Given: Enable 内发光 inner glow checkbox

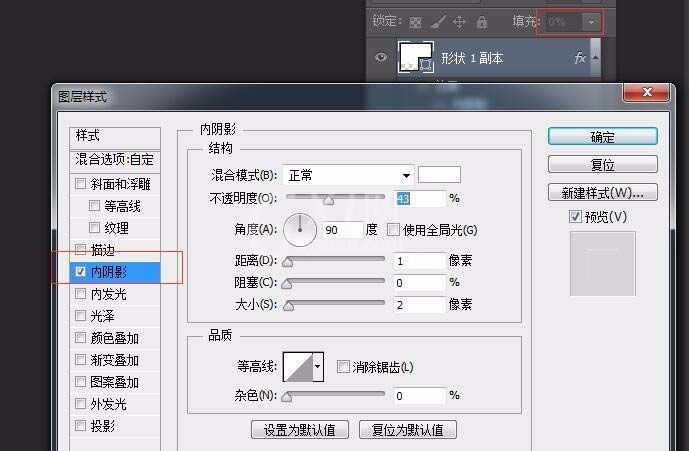Looking at the screenshot, I should pos(80,294).
